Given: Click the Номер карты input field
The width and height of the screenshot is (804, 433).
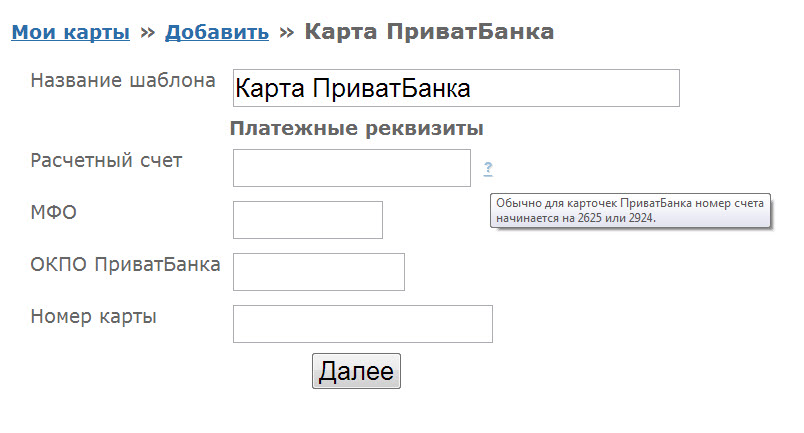Looking at the screenshot, I should (362, 324).
